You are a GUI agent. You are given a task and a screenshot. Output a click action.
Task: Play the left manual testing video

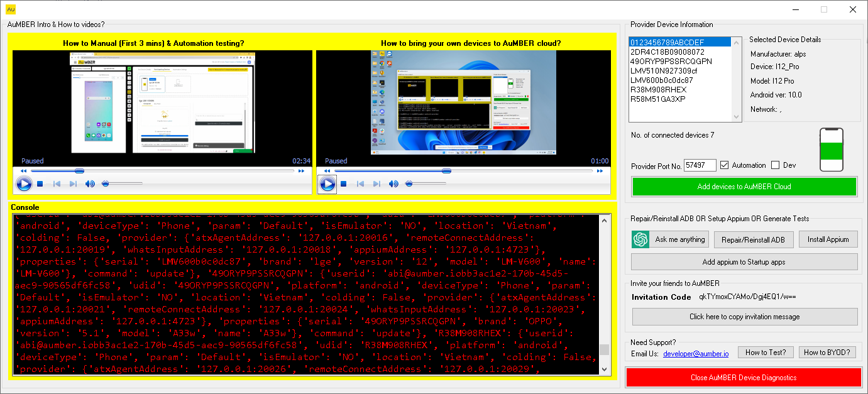(x=24, y=184)
